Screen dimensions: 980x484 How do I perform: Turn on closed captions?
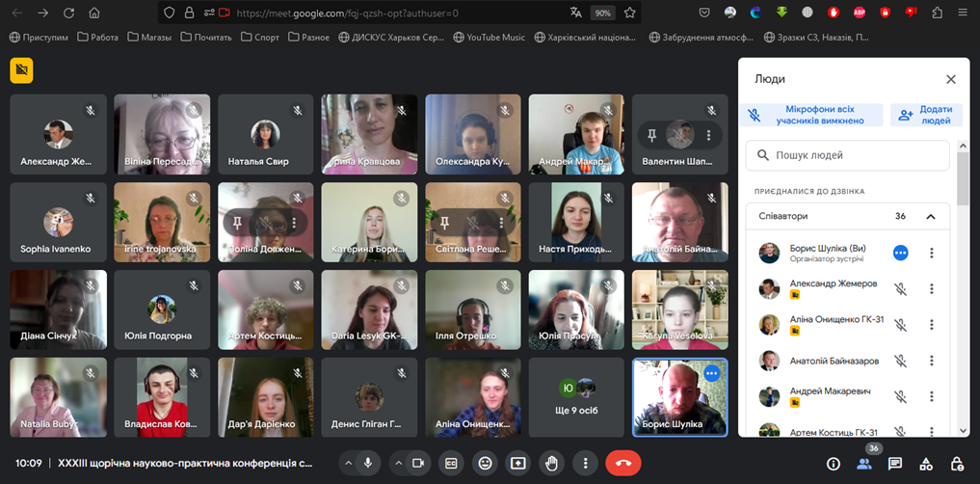pos(451,463)
